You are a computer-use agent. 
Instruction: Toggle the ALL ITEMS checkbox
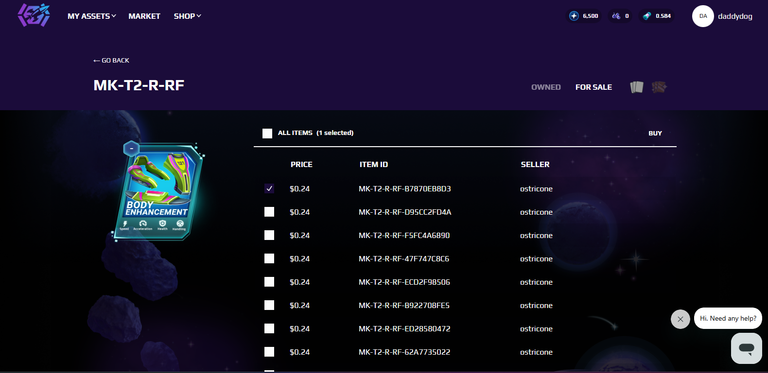pyautogui.click(x=267, y=133)
